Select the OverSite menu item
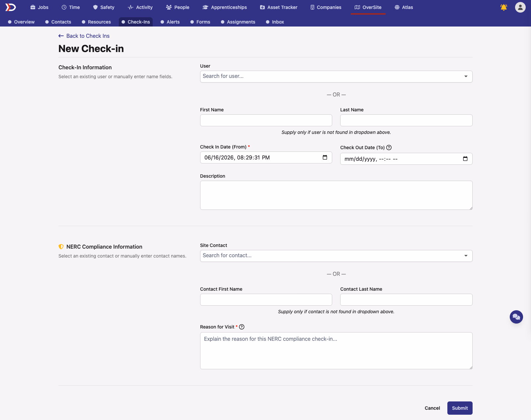531x420 pixels. 368,7
